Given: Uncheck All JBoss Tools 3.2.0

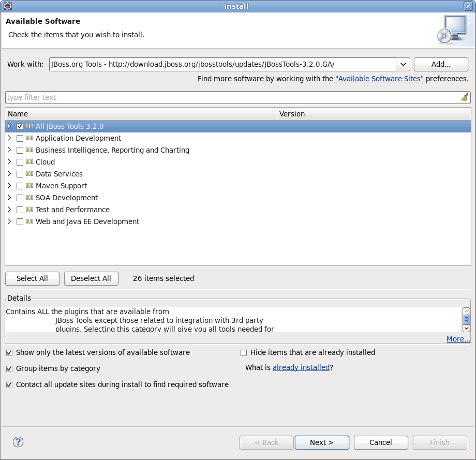Looking at the screenshot, I should [x=20, y=126].
